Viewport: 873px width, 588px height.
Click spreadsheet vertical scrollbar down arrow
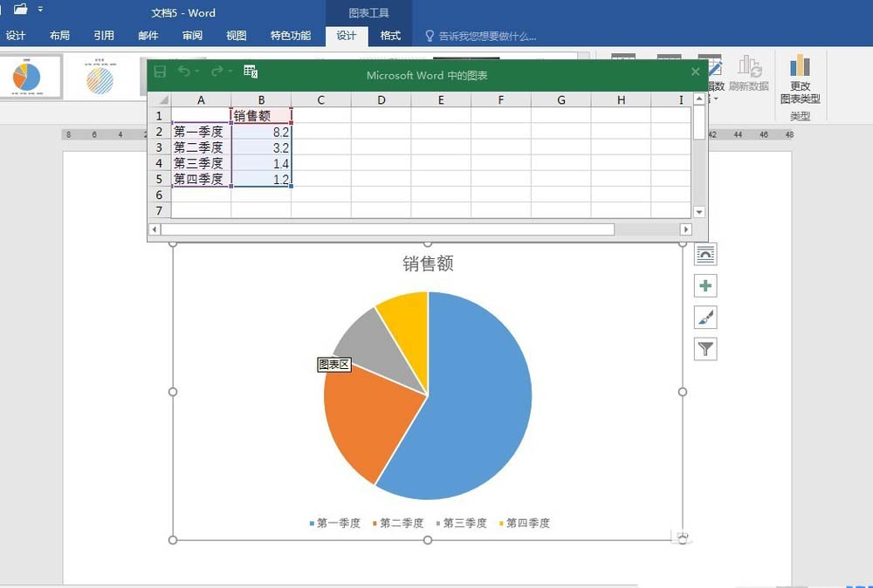tap(699, 212)
